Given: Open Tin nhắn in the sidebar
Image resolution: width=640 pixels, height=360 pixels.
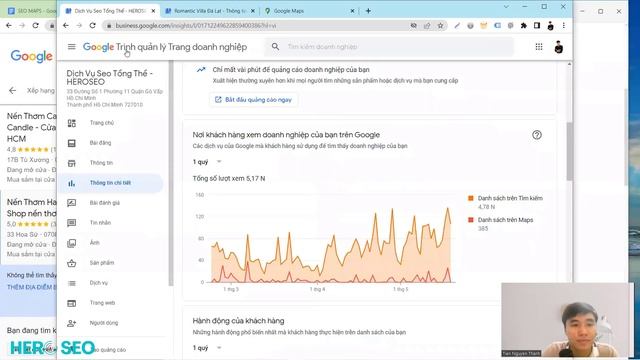Looking at the screenshot, I should pyautogui.click(x=100, y=223).
